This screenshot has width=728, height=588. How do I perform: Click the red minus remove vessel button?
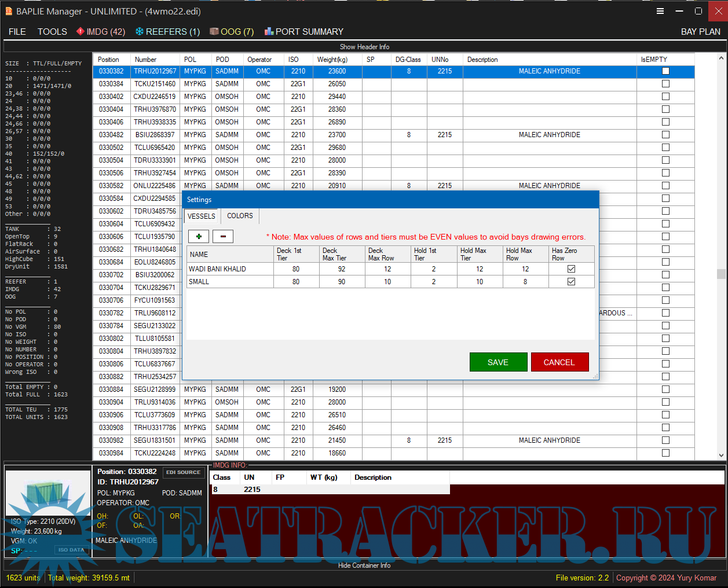pos(223,236)
